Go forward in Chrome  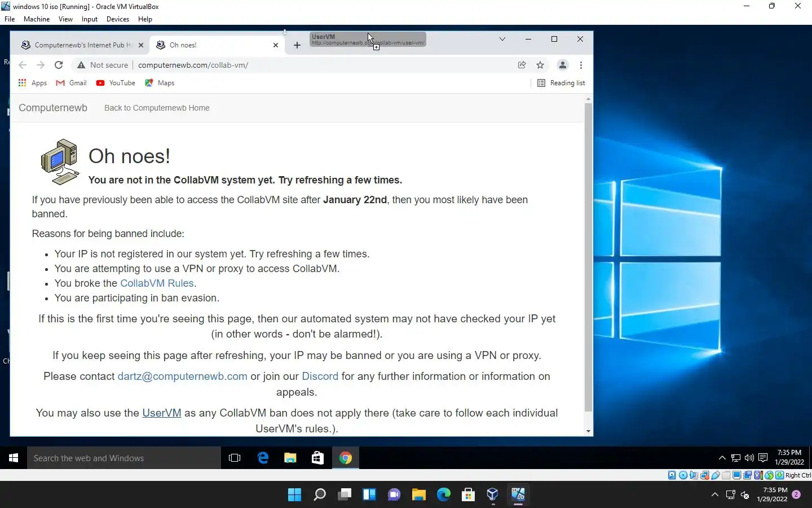(41, 65)
